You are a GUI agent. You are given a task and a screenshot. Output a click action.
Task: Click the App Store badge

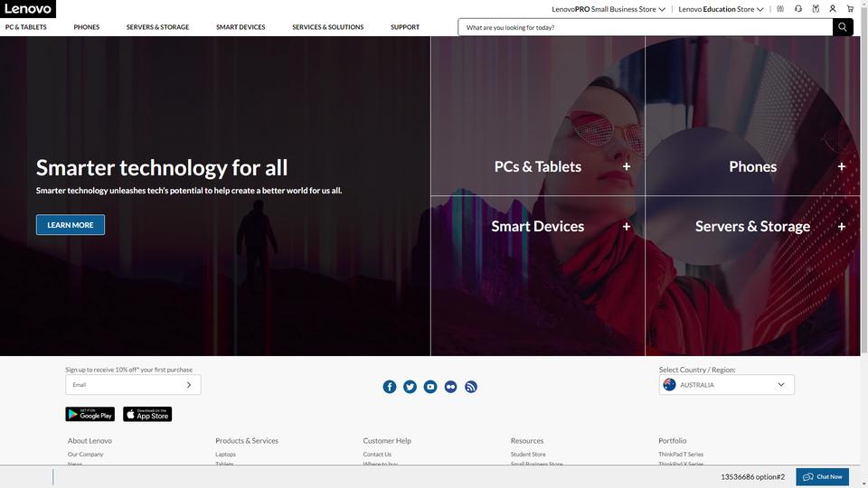pos(147,414)
